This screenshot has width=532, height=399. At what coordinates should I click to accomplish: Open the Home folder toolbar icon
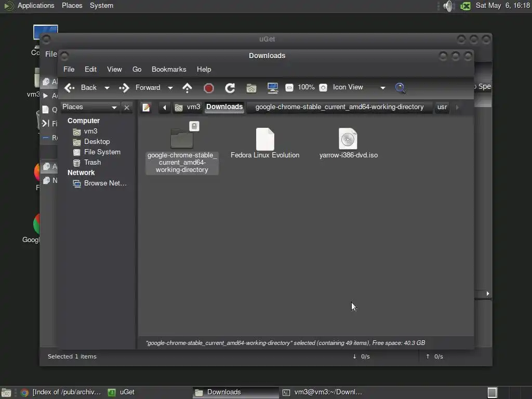[251, 88]
